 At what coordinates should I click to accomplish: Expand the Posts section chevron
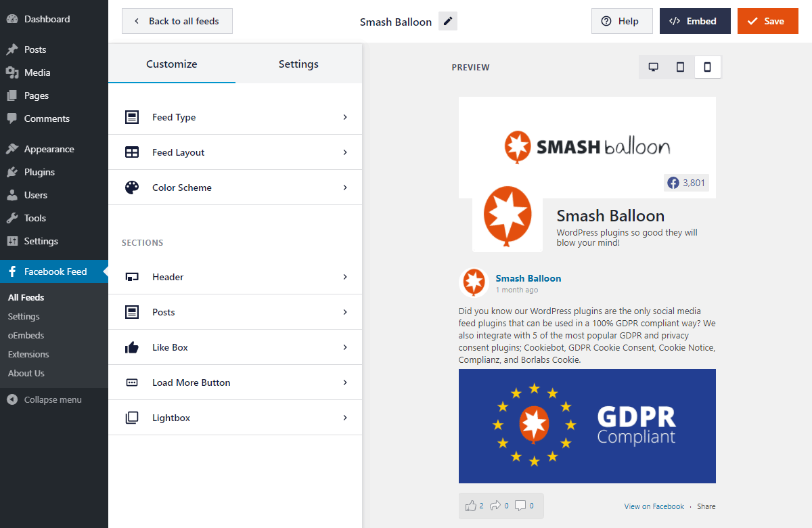point(344,312)
